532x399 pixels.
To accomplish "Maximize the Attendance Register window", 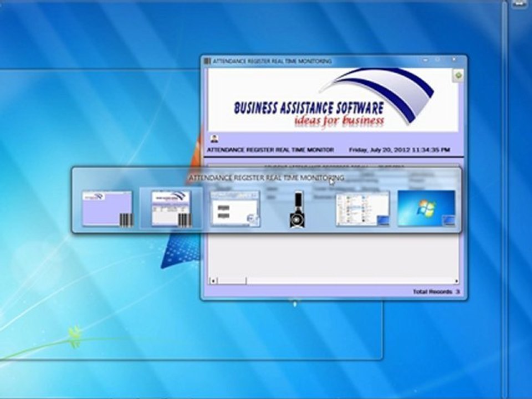I will click(438, 60).
